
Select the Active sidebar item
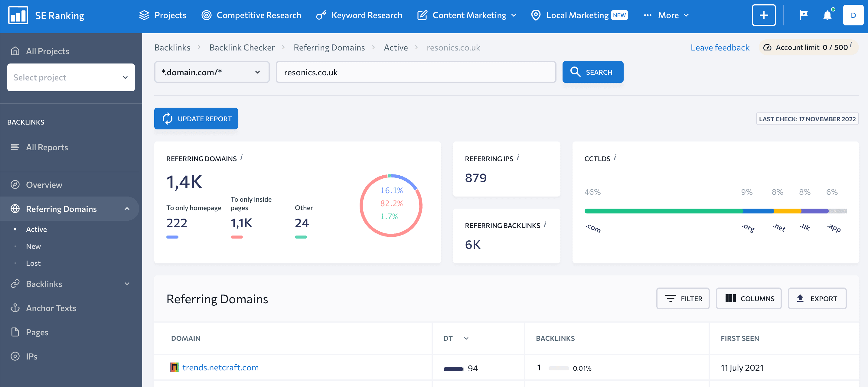[36, 229]
